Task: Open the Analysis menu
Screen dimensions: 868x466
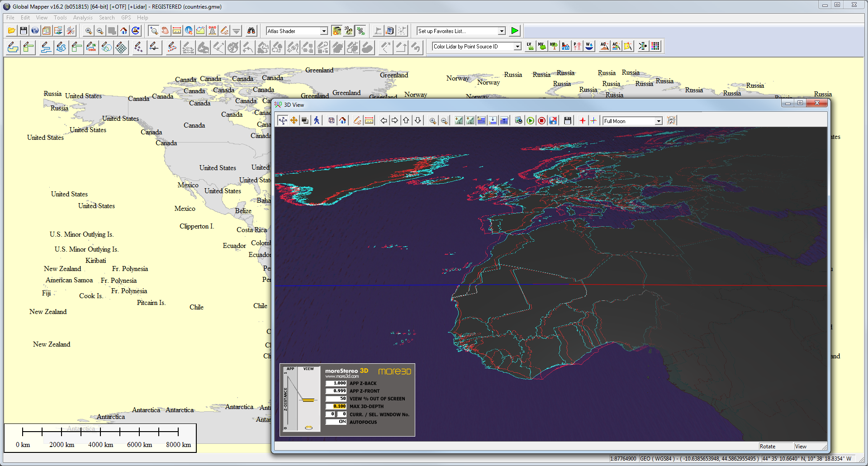Action: (83, 18)
